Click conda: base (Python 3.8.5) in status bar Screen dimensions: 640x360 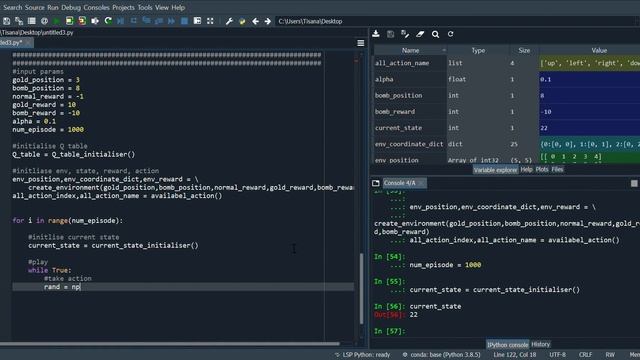(x=441, y=355)
